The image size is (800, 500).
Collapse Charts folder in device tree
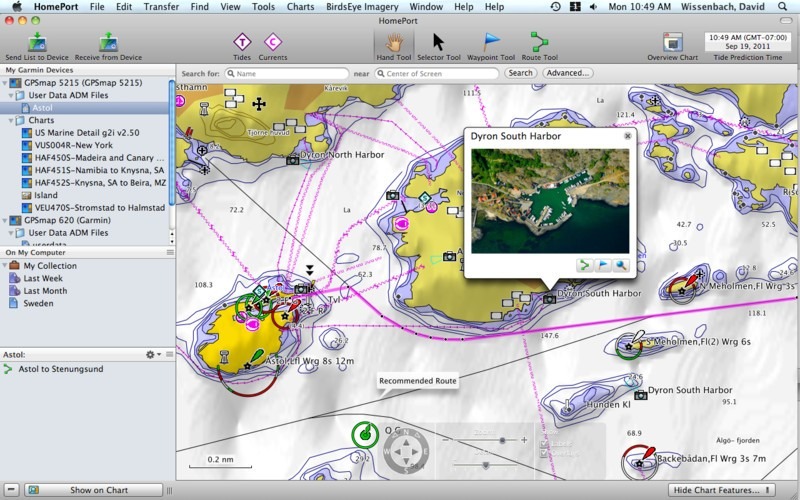tap(11, 120)
